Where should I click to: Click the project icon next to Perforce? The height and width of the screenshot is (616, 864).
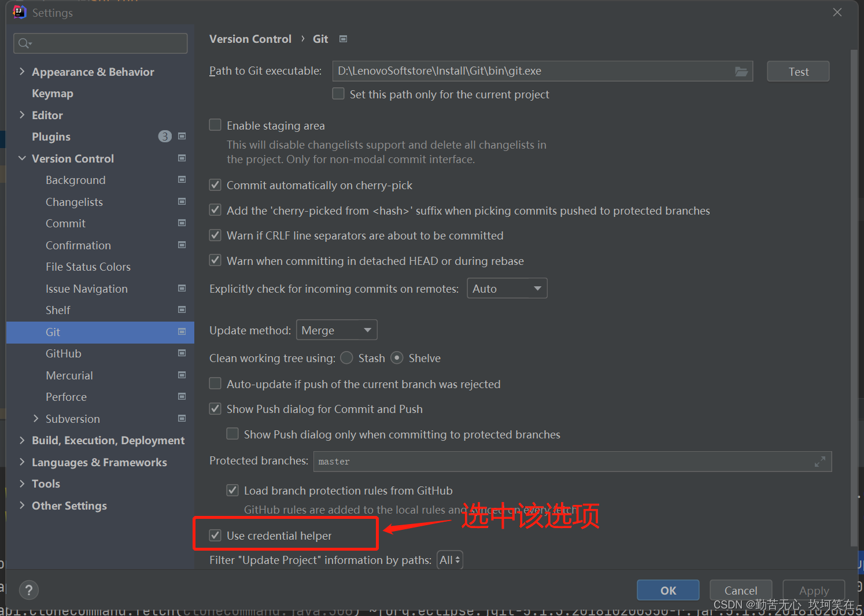coord(182,396)
